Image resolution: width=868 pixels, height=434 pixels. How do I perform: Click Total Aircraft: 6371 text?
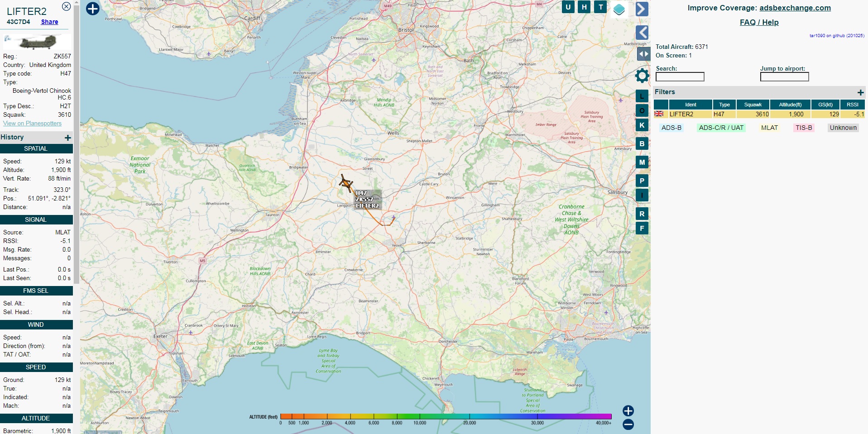tap(681, 47)
